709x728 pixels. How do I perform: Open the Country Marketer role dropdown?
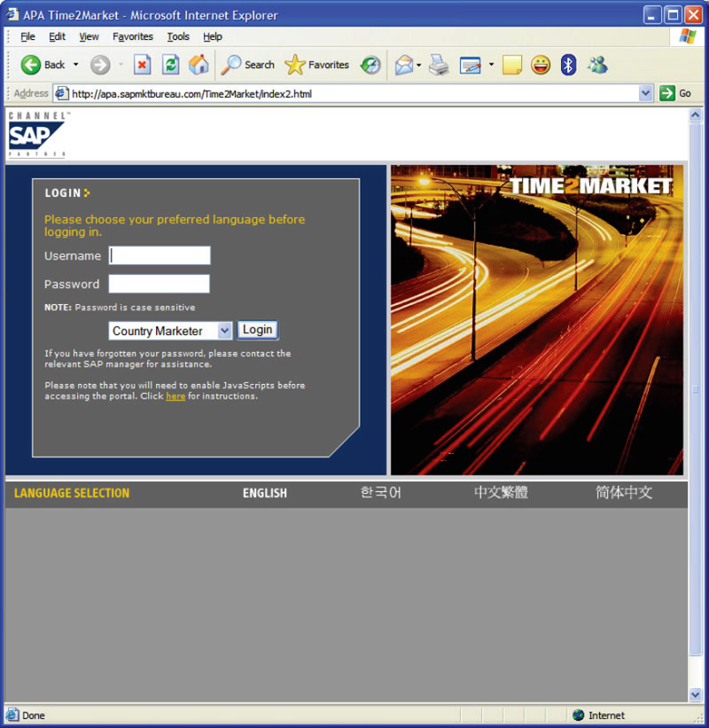click(170, 331)
